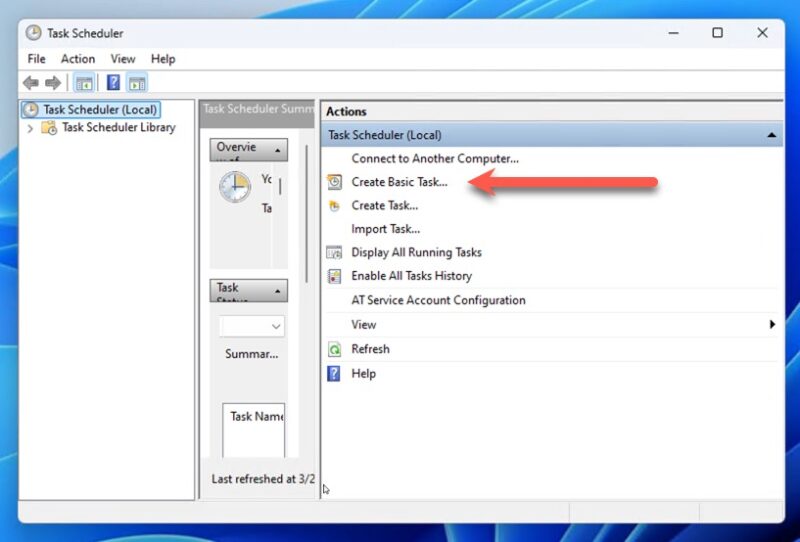
Task: Maximize the Task Scheduler window
Action: point(717,33)
